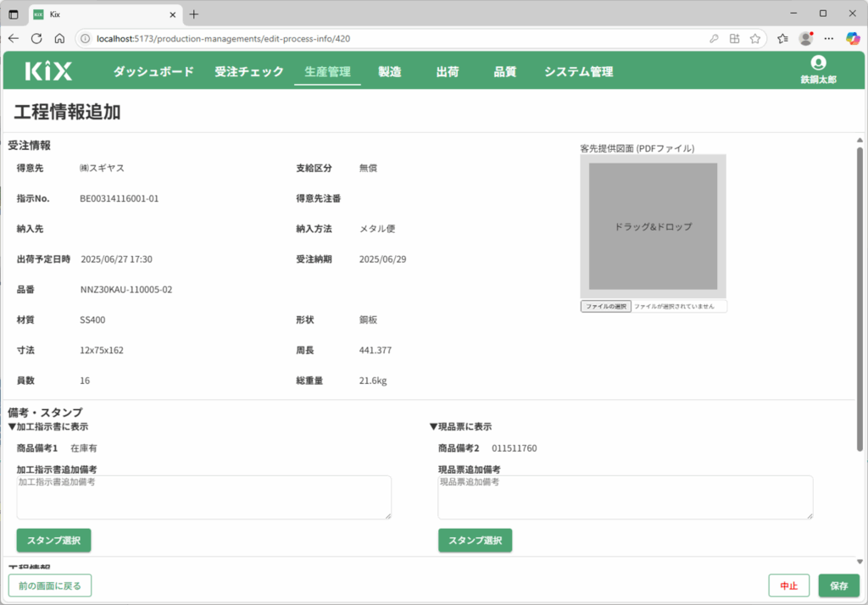
Task: Add page to favorites star icon
Action: click(755, 39)
